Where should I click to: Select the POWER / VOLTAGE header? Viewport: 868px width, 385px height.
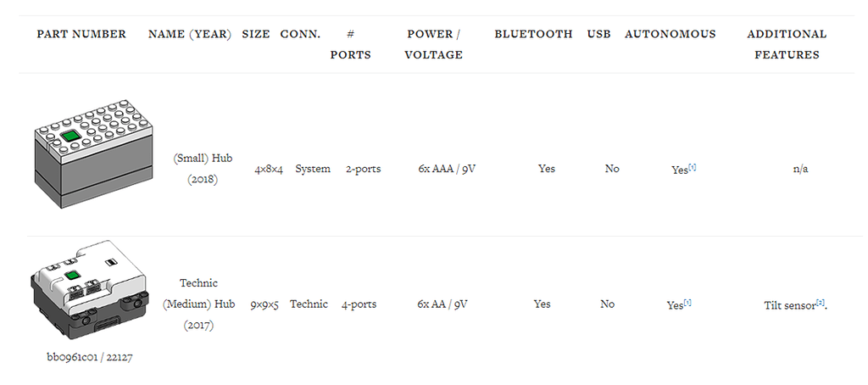[433, 45]
